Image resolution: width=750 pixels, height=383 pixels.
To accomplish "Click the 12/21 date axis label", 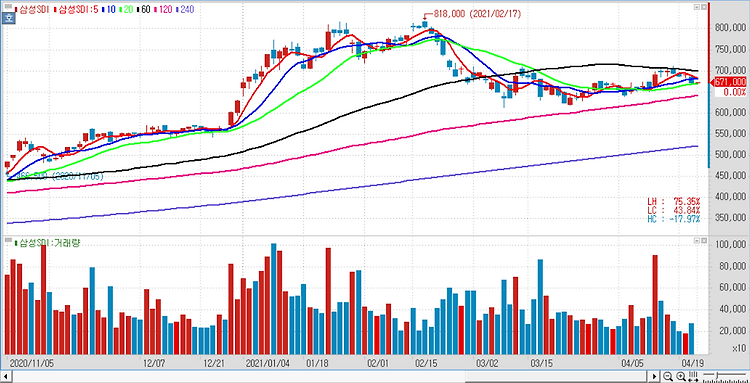I will (214, 362).
